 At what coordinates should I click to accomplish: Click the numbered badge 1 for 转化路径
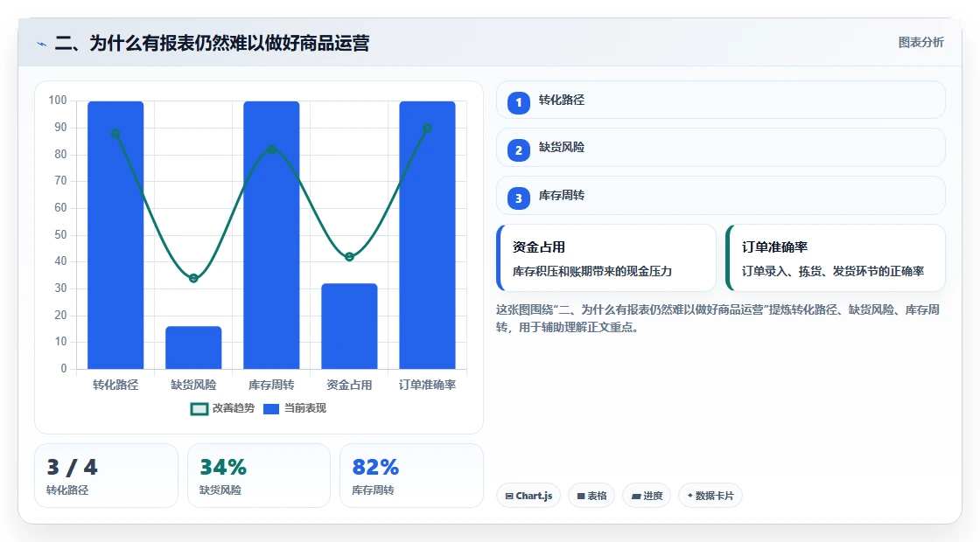point(519,102)
